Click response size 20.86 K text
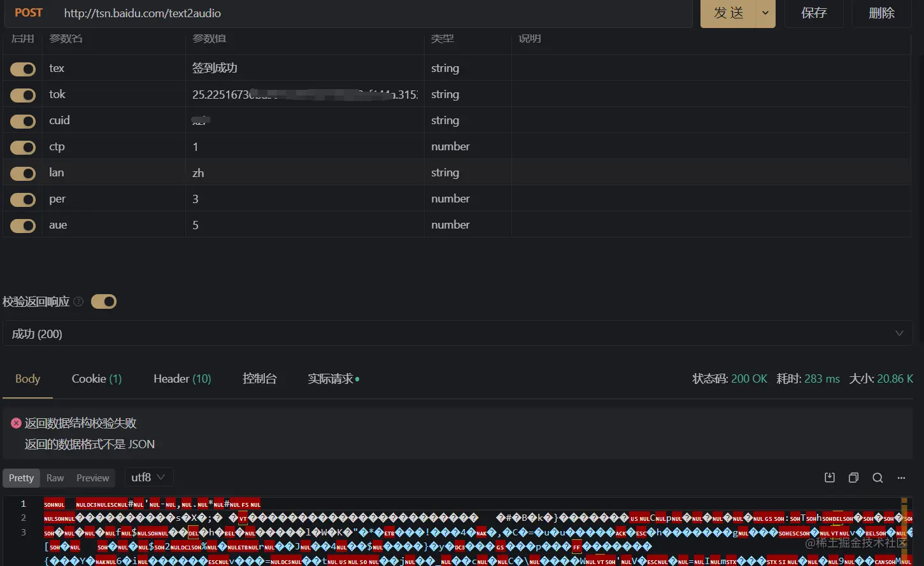Viewport: 924px width, 566px height. [x=895, y=379]
